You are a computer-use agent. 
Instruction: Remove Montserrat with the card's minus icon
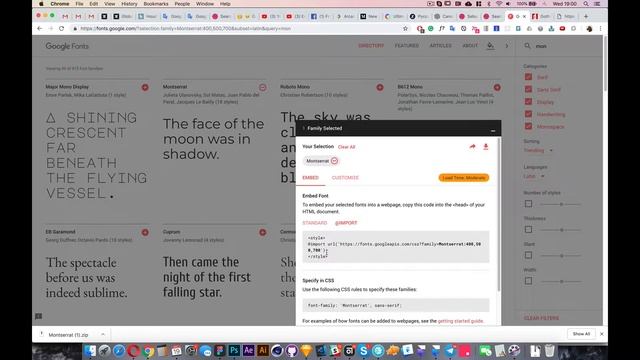262,87
